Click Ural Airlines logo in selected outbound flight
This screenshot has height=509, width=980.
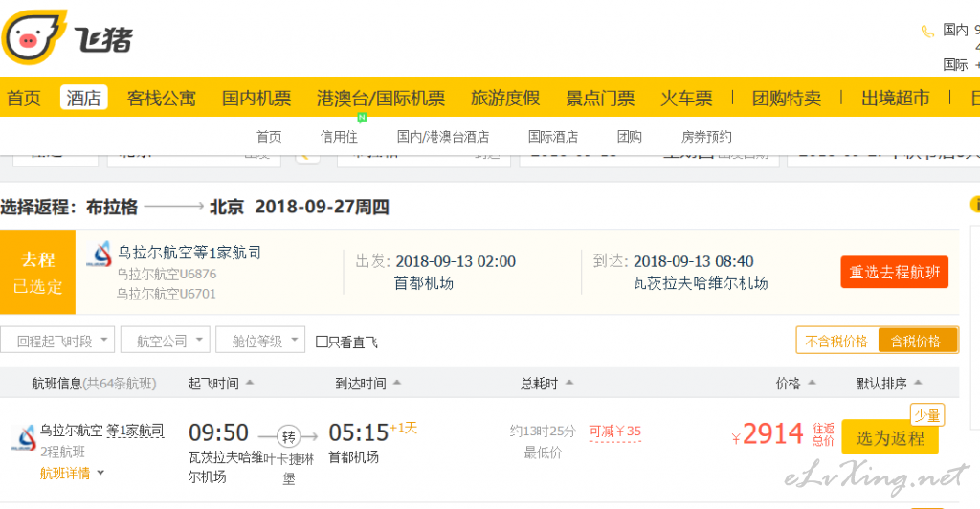100,254
